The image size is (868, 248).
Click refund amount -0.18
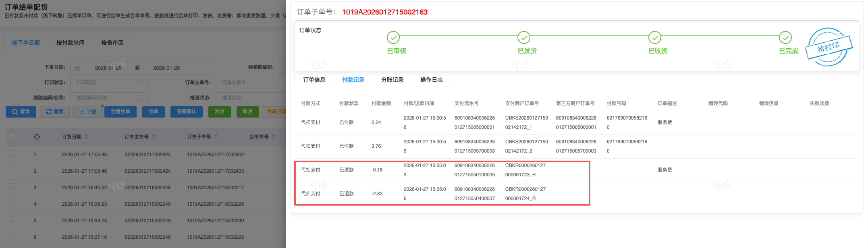pyautogui.click(x=377, y=170)
